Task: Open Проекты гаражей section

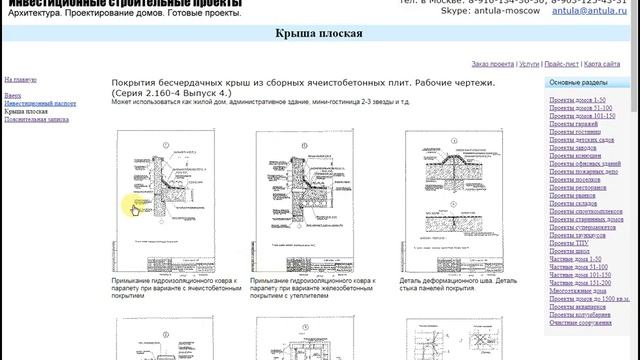Action: [x=573, y=124]
